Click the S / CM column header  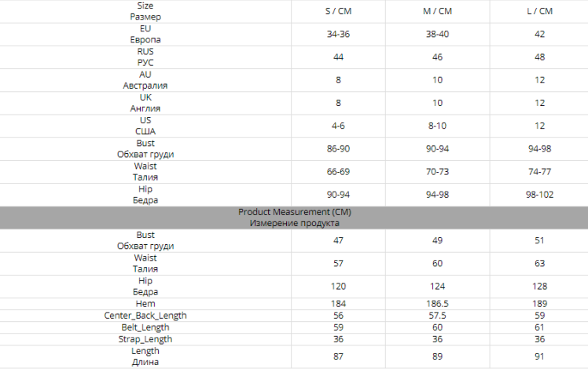pos(339,11)
